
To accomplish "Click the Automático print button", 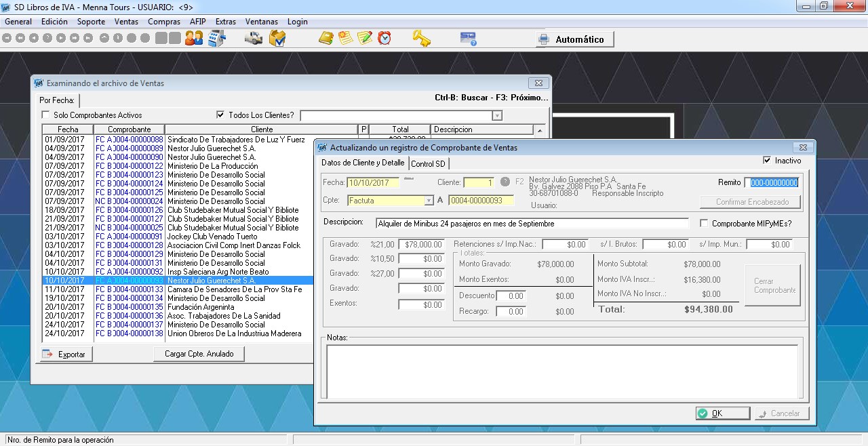I will coord(574,39).
